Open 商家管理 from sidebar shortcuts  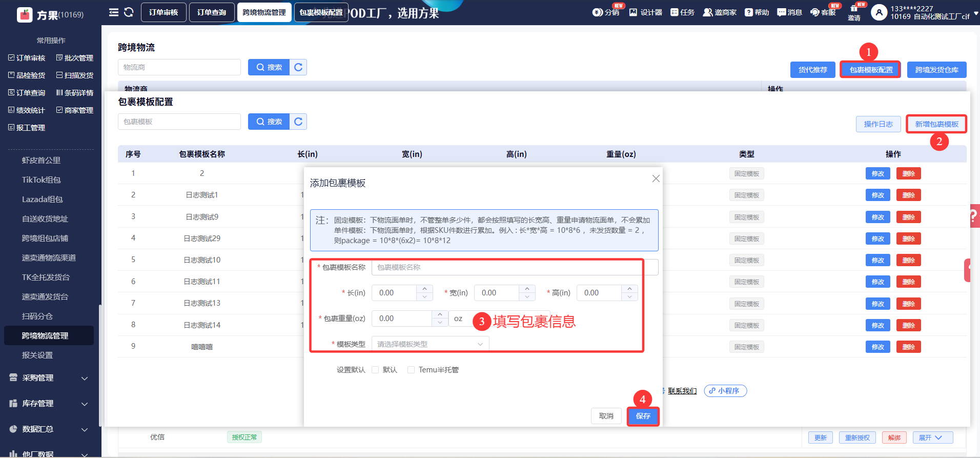[75, 110]
